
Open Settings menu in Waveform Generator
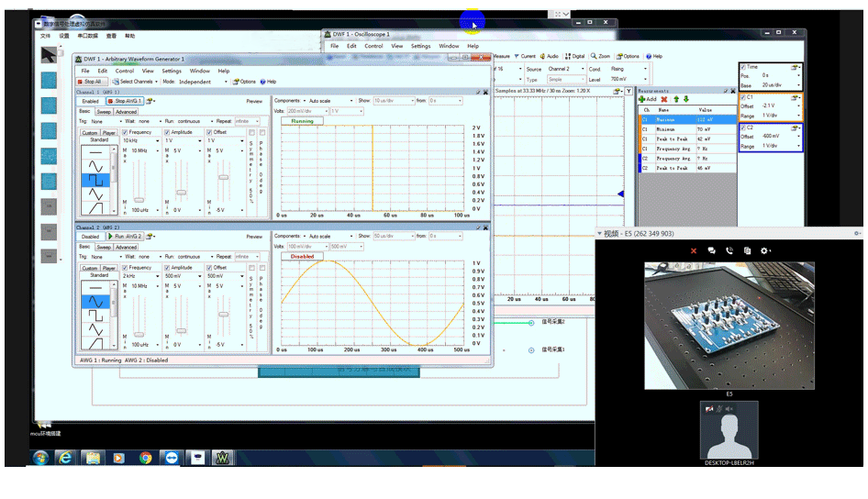172,71
